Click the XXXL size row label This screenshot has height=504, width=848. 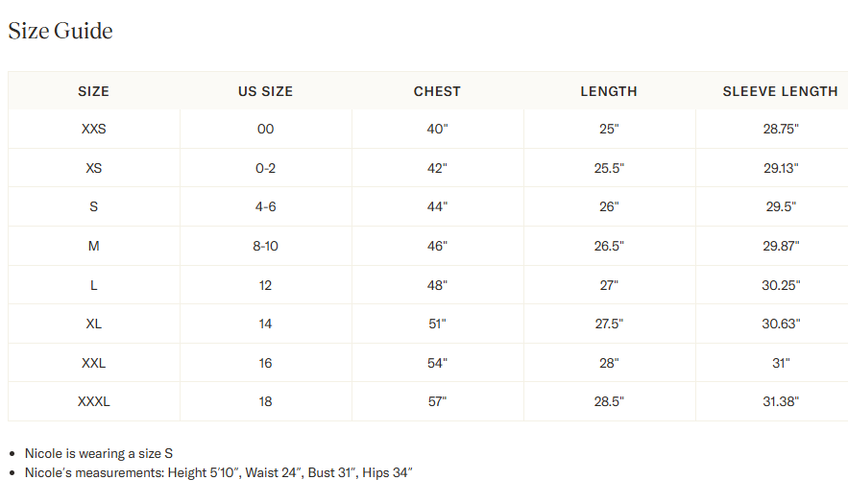[x=93, y=401]
